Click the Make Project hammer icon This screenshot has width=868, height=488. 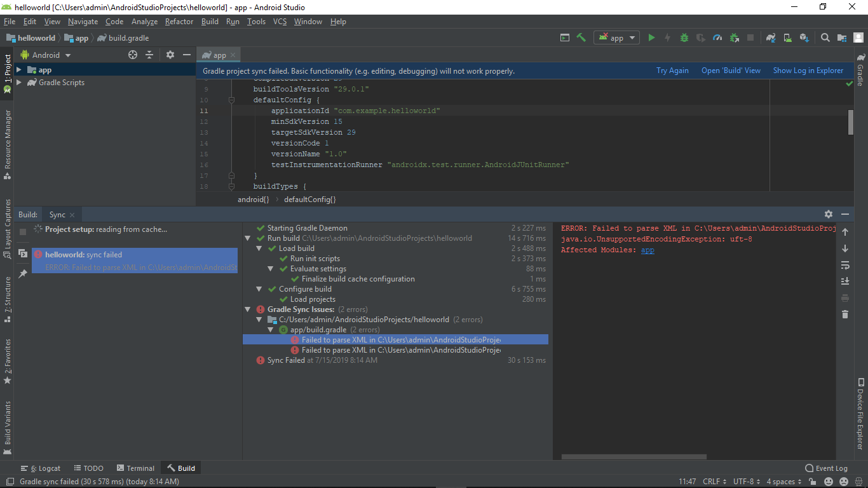click(x=581, y=37)
